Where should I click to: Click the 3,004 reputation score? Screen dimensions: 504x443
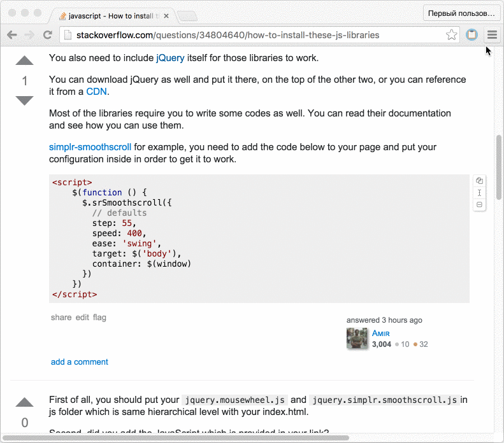point(382,344)
